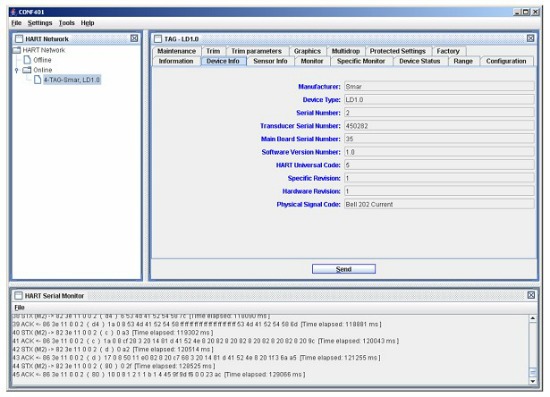Click the Software Version Number field
Viewport: 550px width, 397px height.
(439, 152)
